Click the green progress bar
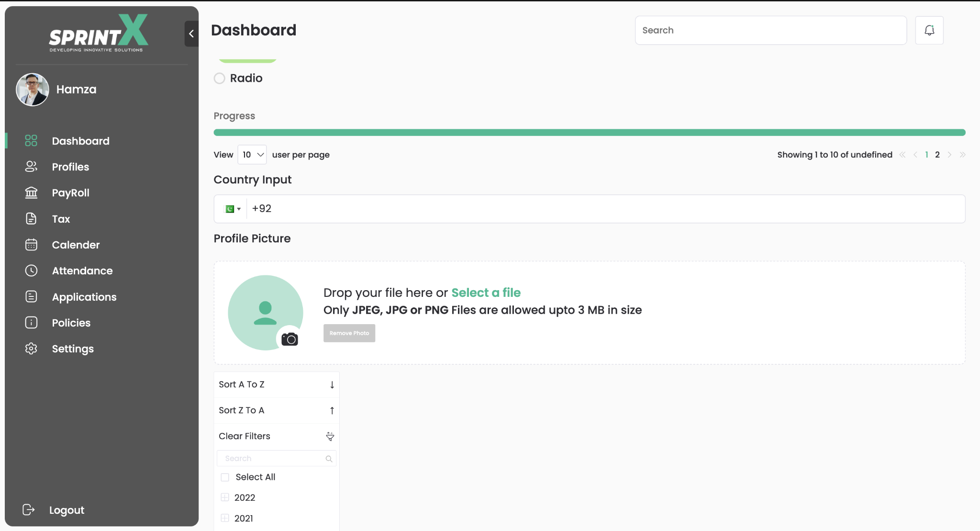Screen dimensions: 980x531 (589, 133)
